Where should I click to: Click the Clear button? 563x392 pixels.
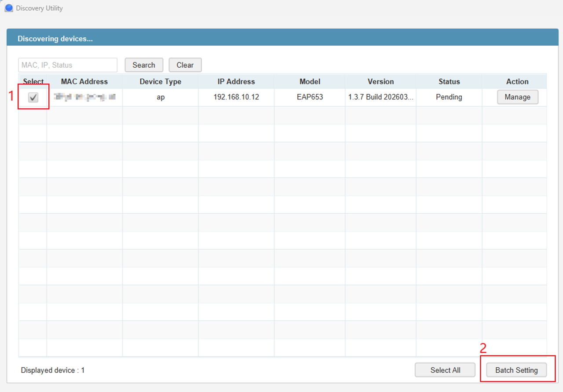pos(185,65)
